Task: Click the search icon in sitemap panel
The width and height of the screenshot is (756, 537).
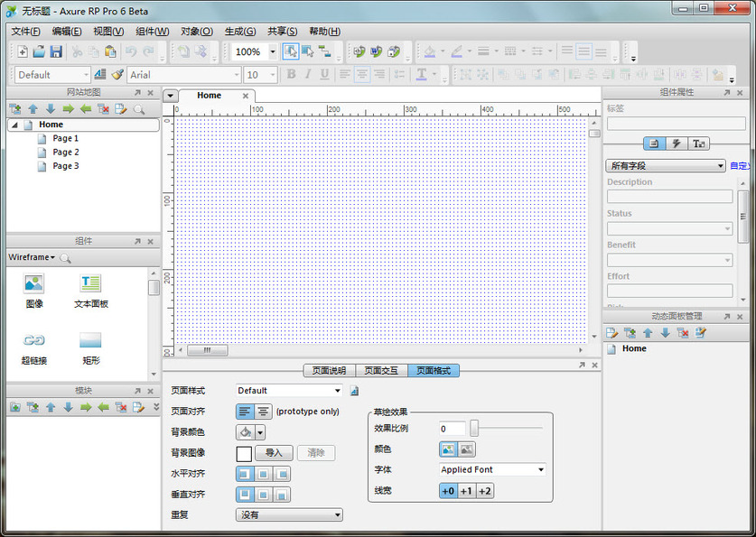Action: pos(139,109)
